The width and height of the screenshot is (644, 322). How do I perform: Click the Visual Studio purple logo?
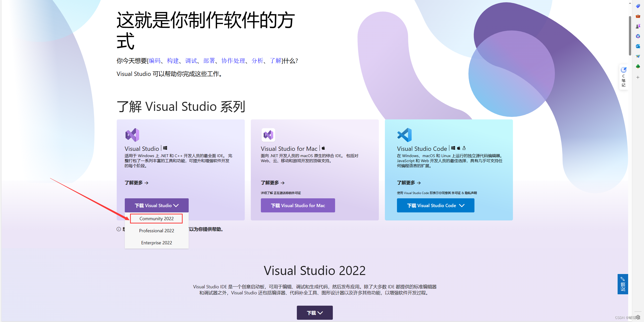[x=132, y=135]
